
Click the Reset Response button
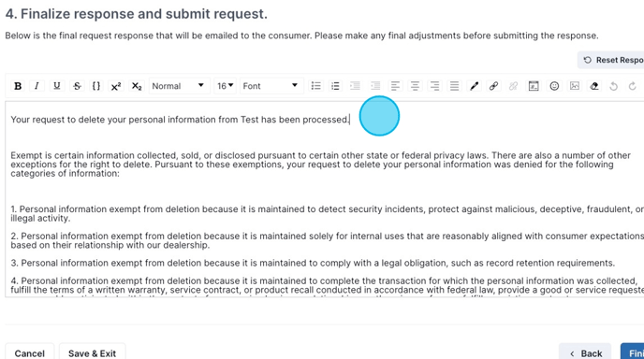pos(611,60)
